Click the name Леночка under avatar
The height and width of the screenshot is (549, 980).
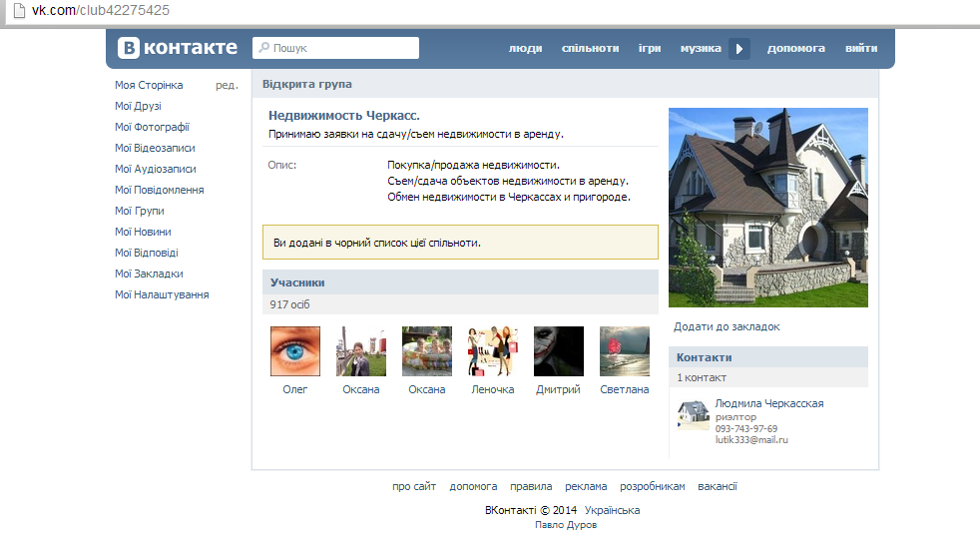(x=493, y=389)
